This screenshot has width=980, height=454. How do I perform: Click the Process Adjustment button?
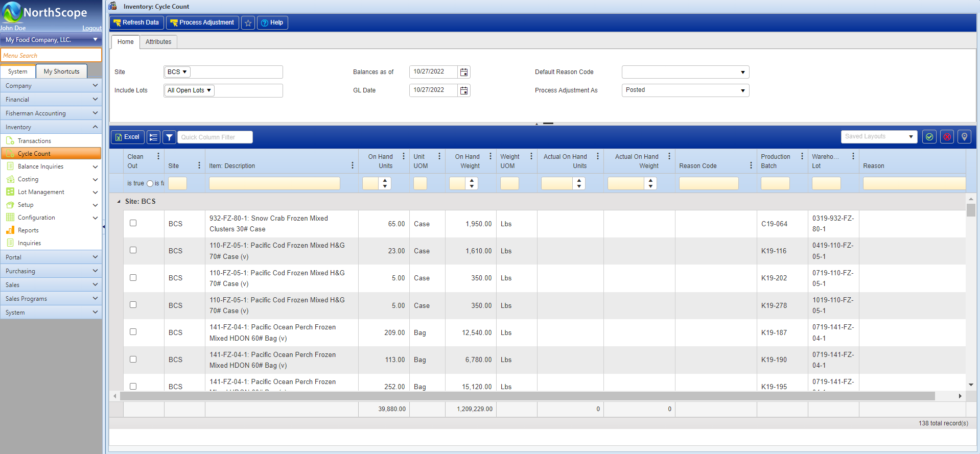(x=202, y=22)
